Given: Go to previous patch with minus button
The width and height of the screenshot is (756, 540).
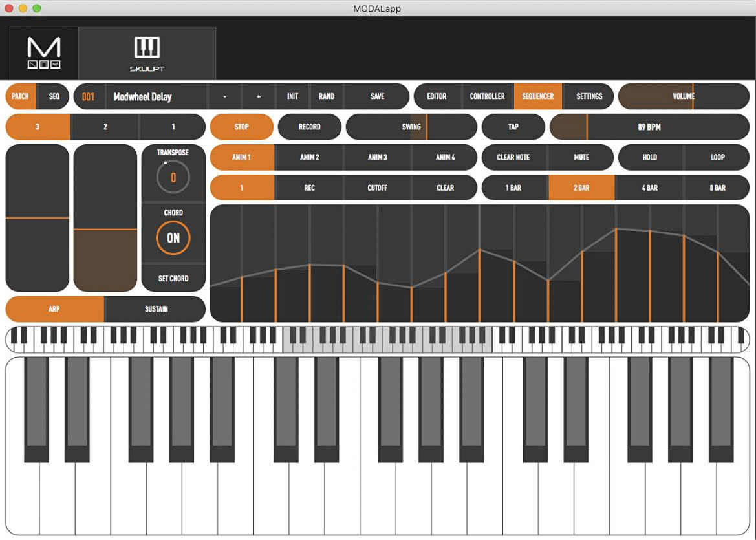Looking at the screenshot, I should tap(224, 96).
